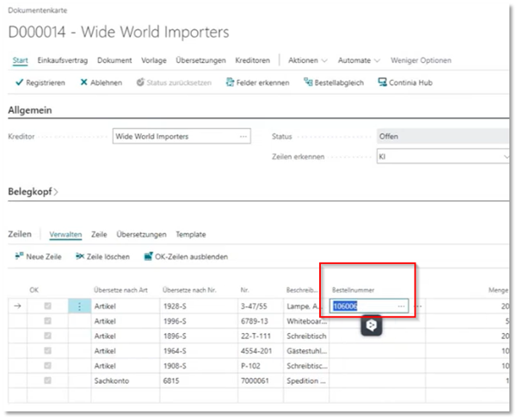The image size is (518, 420).
Task: Click the Kreditor input field
Action: (182, 136)
